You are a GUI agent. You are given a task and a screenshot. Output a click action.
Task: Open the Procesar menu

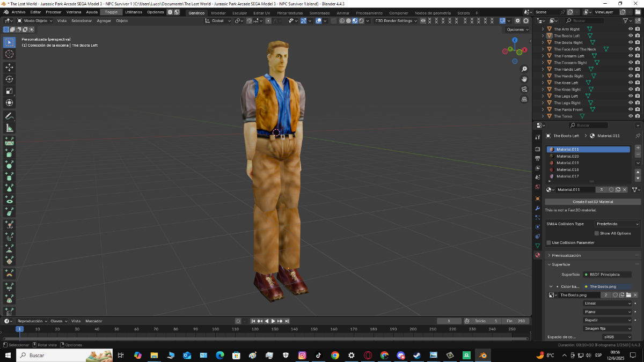pos(54,12)
